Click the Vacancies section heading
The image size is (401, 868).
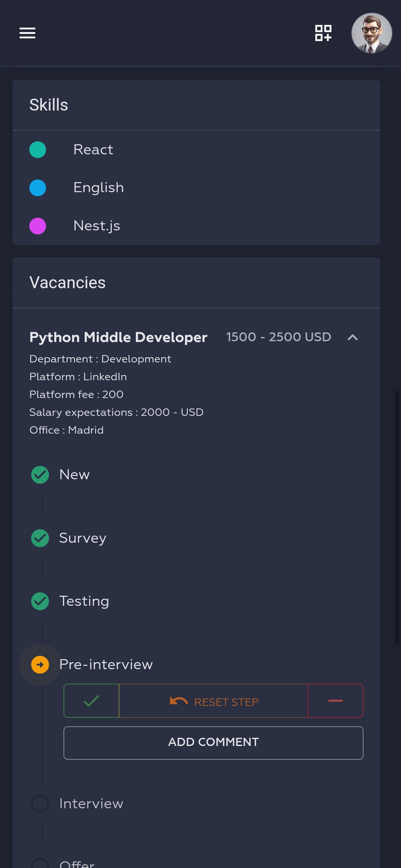(68, 282)
